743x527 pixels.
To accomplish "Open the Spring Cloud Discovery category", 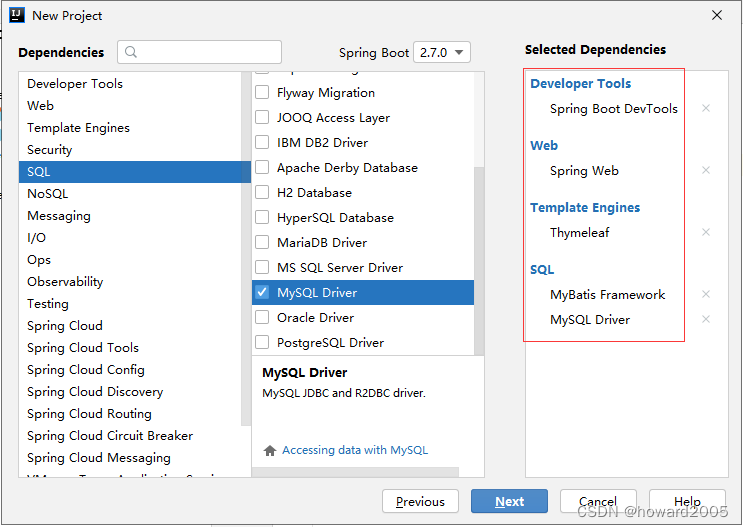I will (95, 391).
